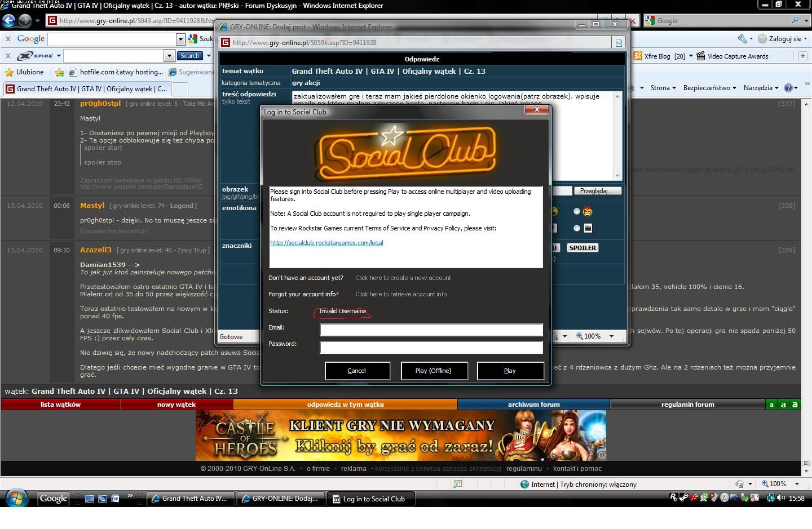Viewport: 812px width, 529px height.
Task: Open nowy wątek forum tab
Action: [x=176, y=404]
